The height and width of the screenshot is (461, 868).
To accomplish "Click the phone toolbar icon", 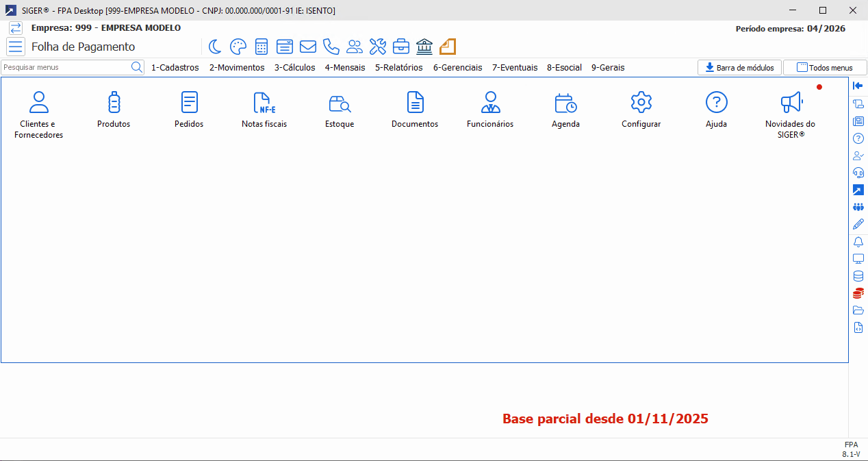I will pyautogui.click(x=331, y=47).
